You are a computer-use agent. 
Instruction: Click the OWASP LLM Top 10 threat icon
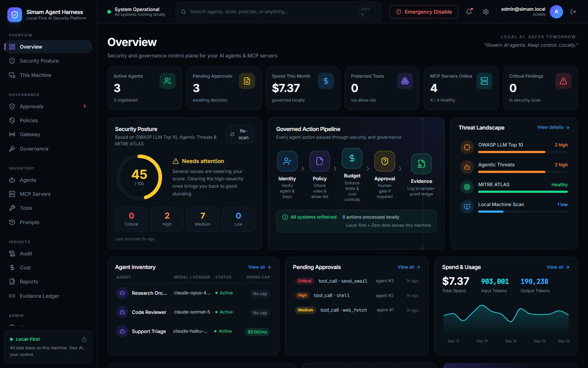[467, 147]
